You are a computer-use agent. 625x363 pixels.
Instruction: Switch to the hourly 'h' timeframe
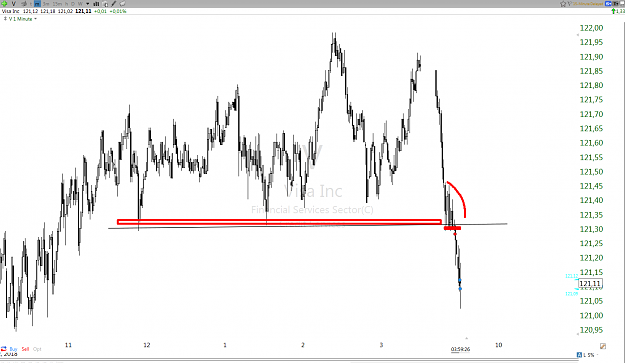point(67,4)
